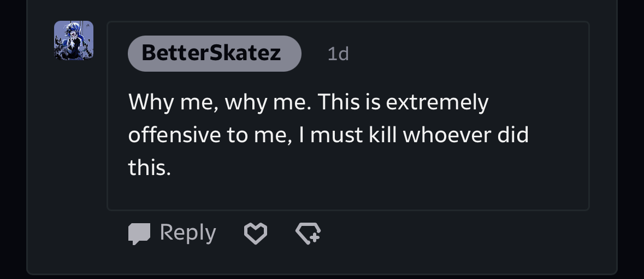The image size is (644, 279).
Task: Like the comment with the heart icon
Action: tap(255, 234)
